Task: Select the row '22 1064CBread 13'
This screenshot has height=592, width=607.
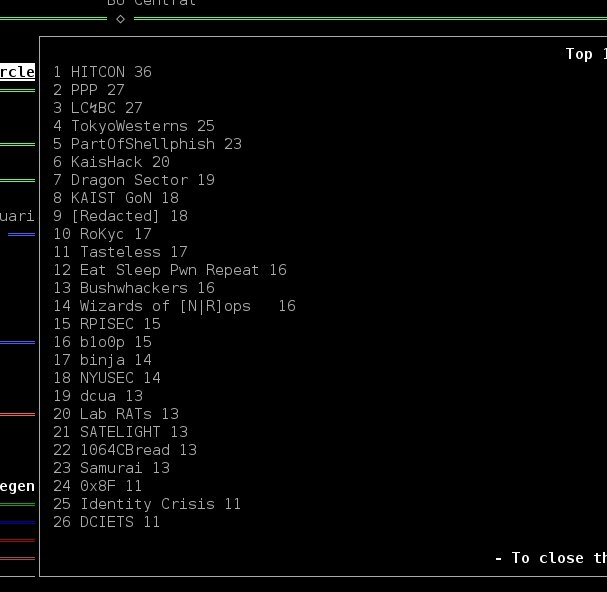Action: point(125,450)
